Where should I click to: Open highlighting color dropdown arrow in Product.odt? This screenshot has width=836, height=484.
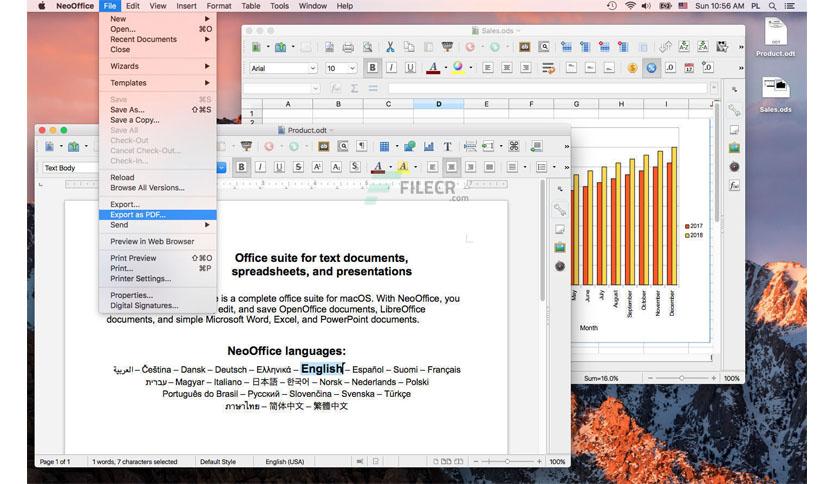click(x=416, y=167)
